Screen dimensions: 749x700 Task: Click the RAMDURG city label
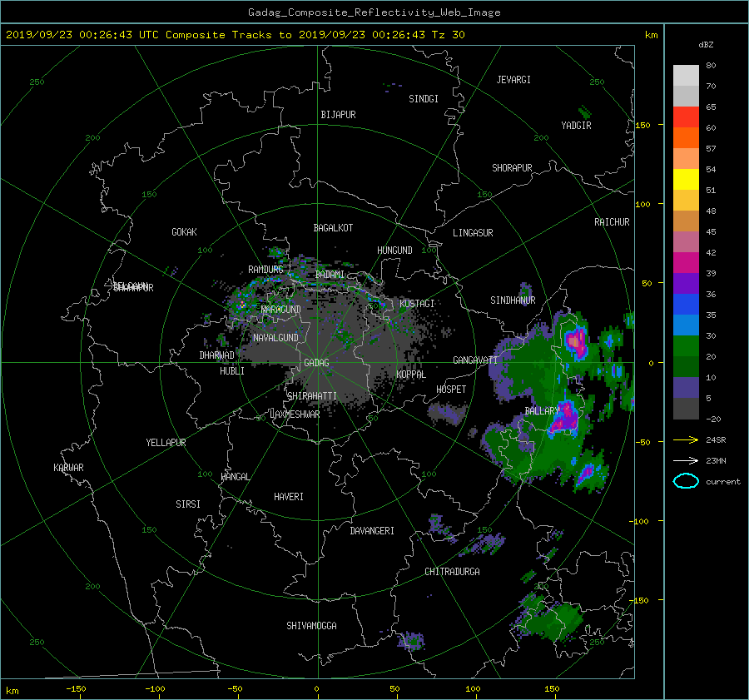pyautogui.click(x=265, y=270)
